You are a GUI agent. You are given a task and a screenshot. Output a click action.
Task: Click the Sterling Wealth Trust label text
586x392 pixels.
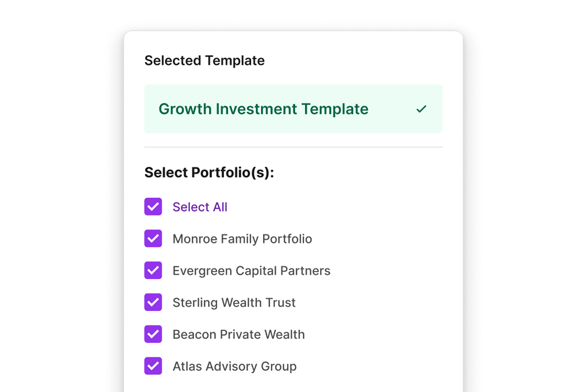click(x=234, y=303)
